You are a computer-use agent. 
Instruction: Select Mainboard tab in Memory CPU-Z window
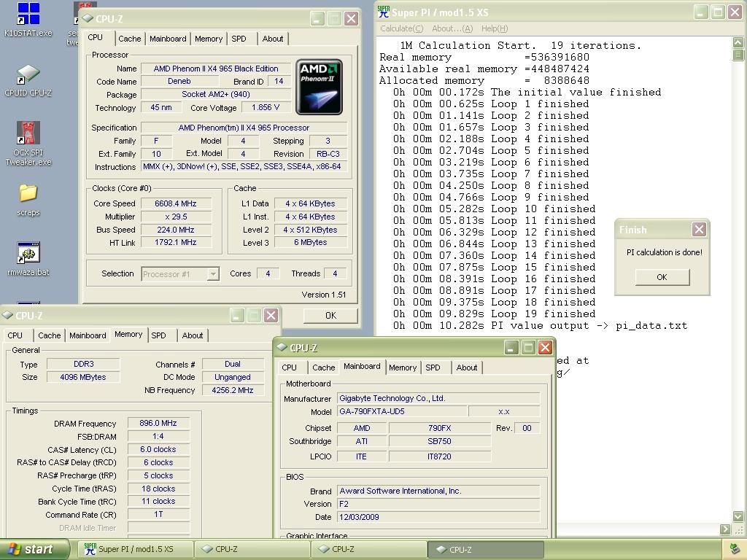(88, 335)
